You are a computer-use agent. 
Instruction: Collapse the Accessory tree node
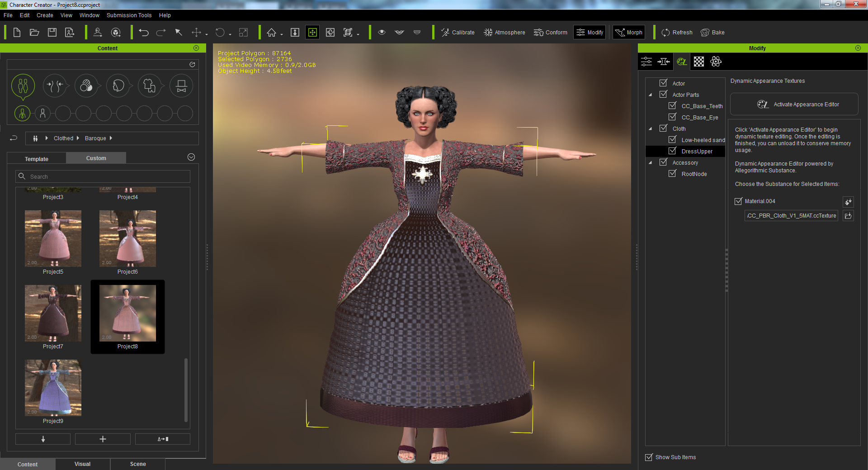pyautogui.click(x=651, y=163)
